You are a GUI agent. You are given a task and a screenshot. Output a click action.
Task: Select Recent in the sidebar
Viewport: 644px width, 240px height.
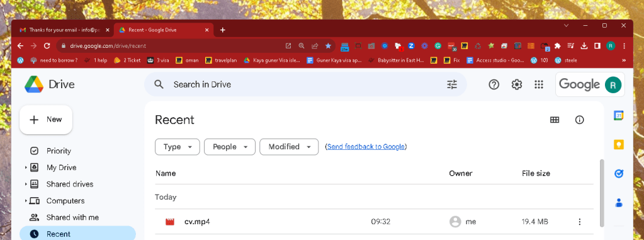(x=77, y=234)
